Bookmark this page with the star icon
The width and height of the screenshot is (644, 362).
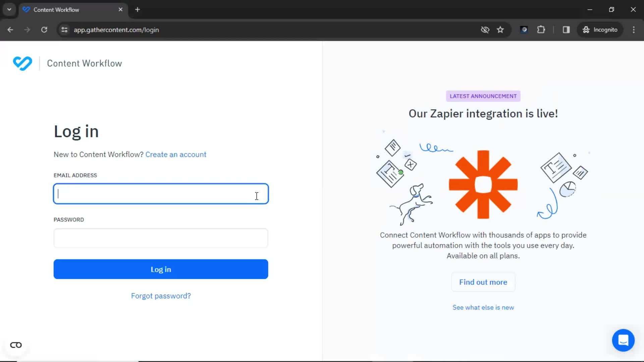(x=500, y=30)
